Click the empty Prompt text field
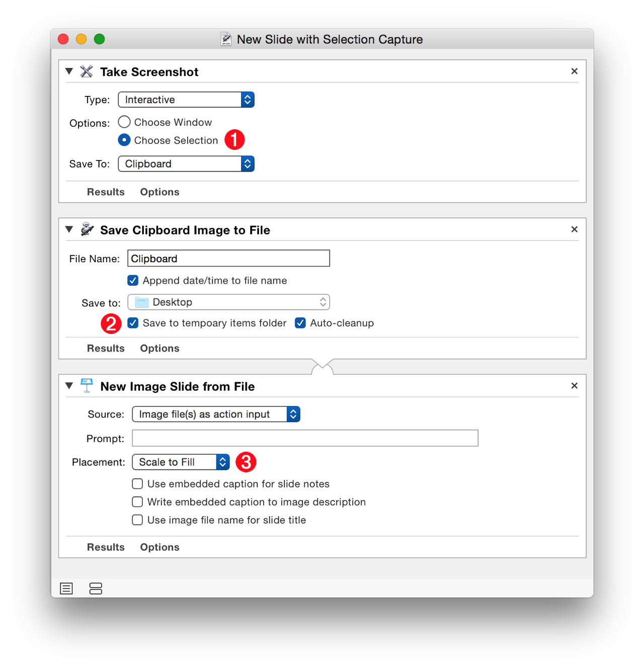644x670 pixels. coord(305,438)
